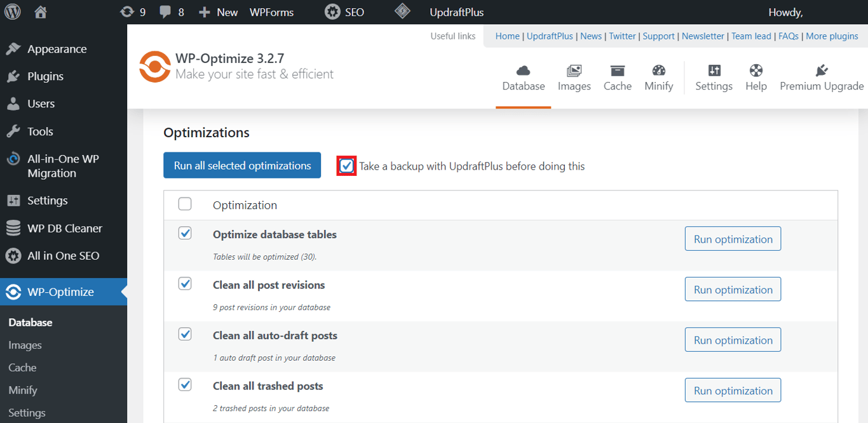Click the Help icon in WP-Optimize

756,71
